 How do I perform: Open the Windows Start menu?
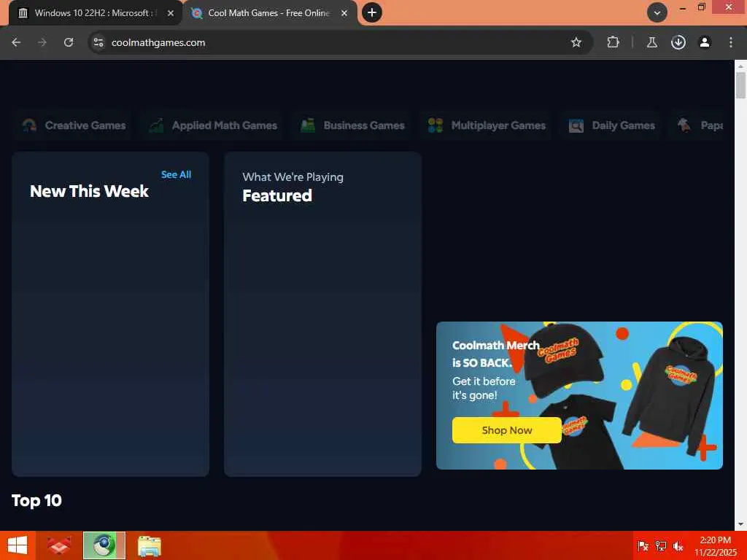click(18, 545)
